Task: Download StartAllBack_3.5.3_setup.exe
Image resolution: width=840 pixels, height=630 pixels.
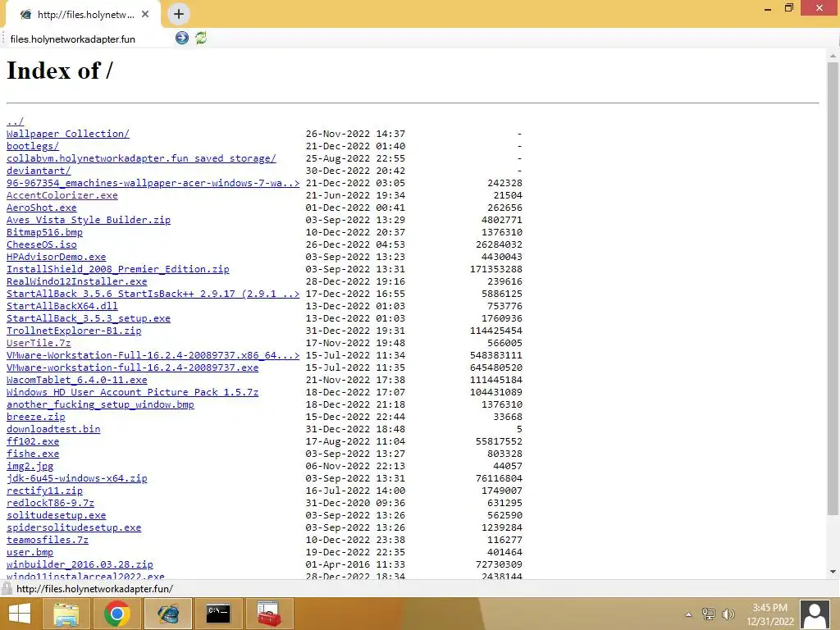Action: 89,319
